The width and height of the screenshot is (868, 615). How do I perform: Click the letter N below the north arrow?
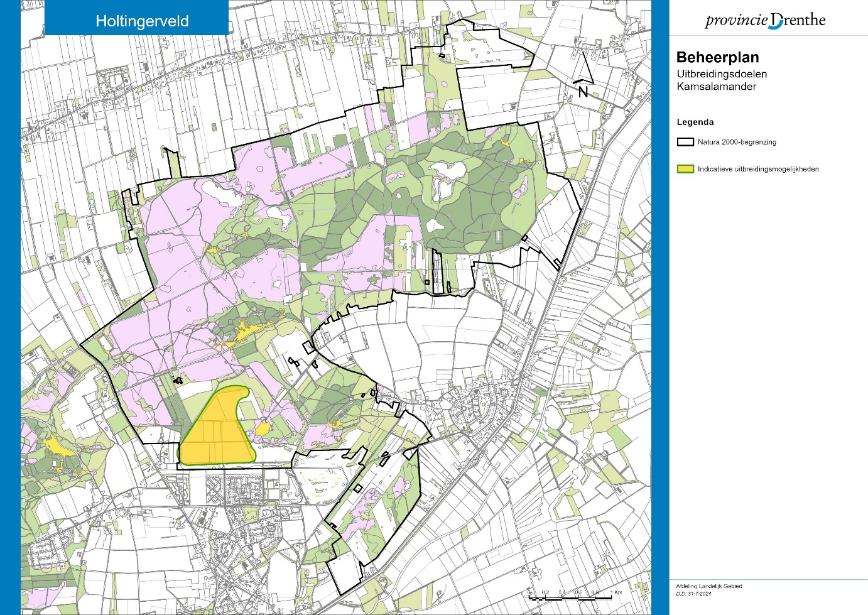coord(583,92)
